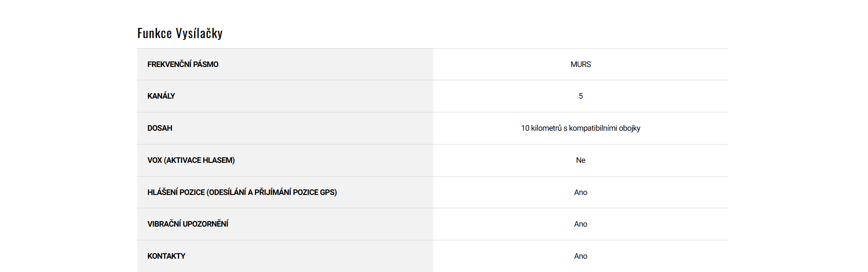The image size is (868, 272).
Task: Click the channels value "5"
Action: coord(581,96)
